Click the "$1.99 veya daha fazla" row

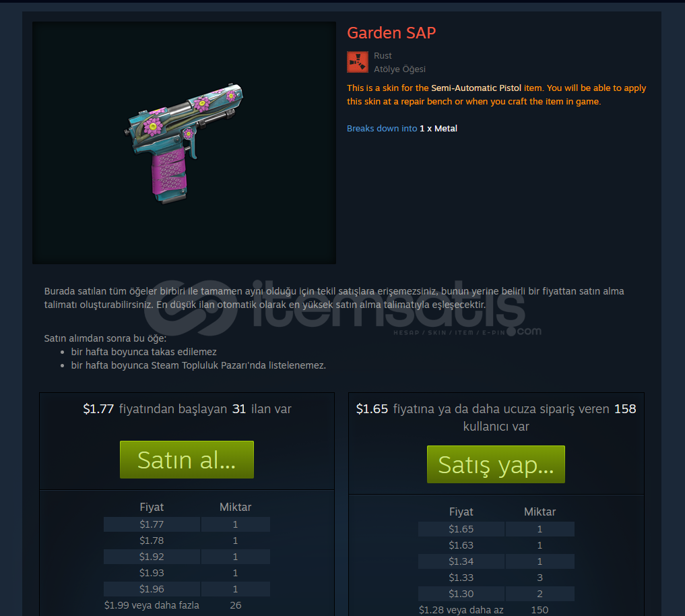(187, 605)
